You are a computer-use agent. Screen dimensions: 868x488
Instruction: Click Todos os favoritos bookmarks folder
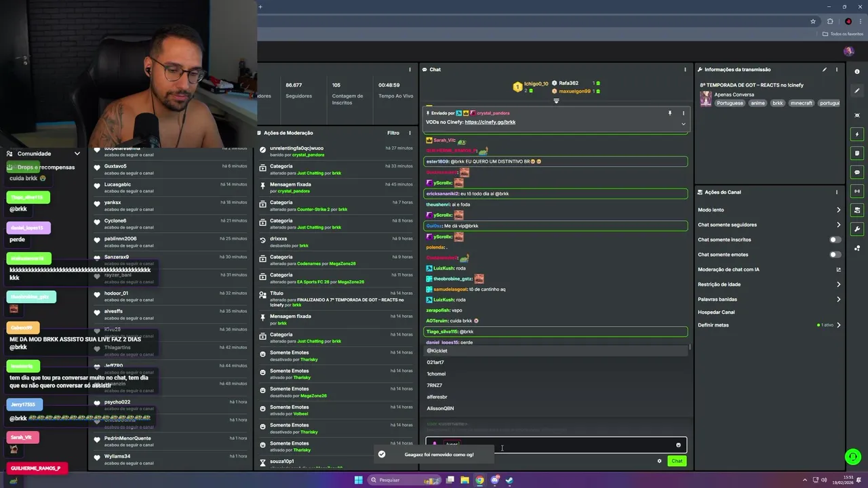point(843,34)
